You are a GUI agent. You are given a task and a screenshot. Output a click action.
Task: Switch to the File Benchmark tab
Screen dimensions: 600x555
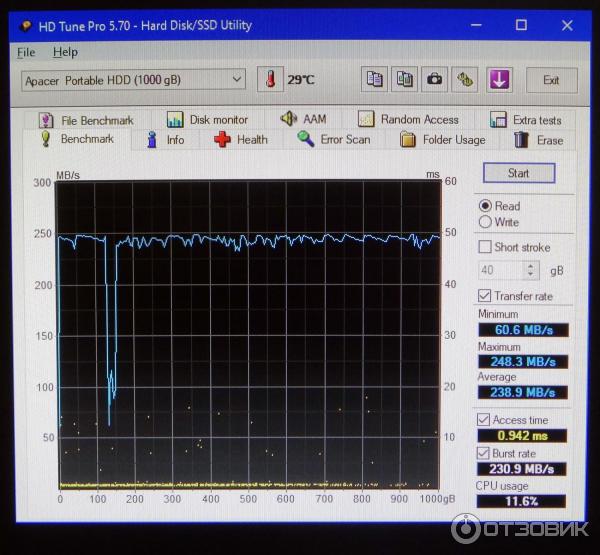(x=88, y=121)
